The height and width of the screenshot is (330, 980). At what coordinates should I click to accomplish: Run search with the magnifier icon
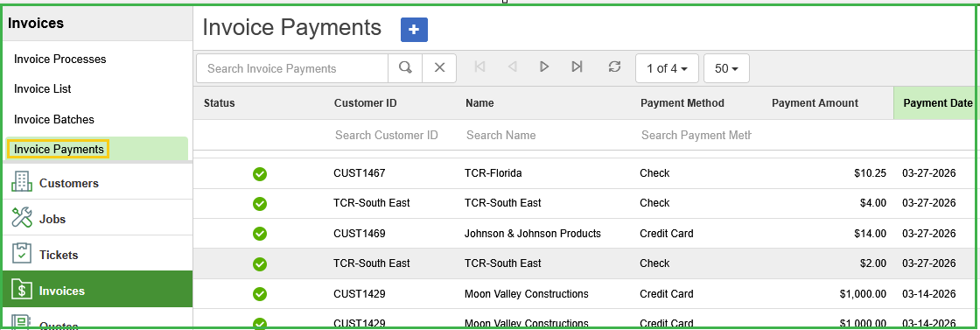pyautogui.click(x=406, y=68)
